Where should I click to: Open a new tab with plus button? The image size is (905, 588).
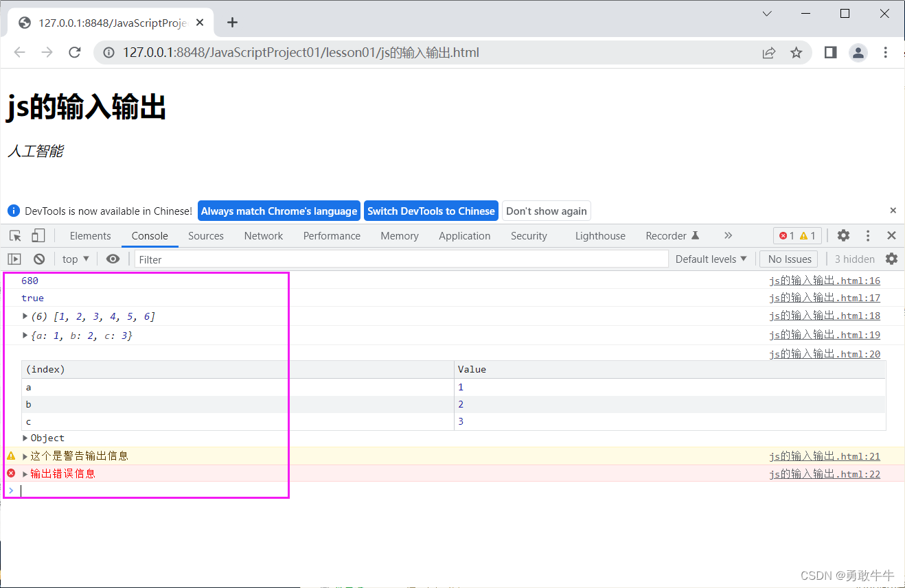[x=232, y=23]
